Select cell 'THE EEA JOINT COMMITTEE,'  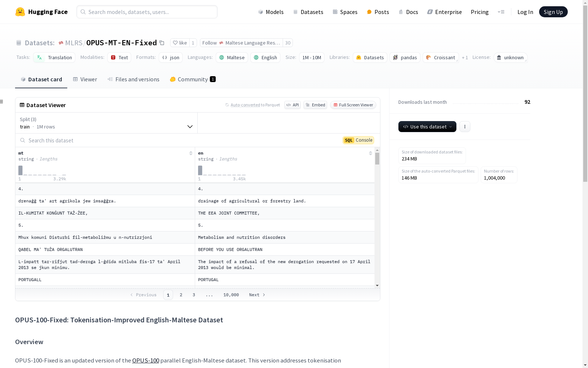coord(285,213)
